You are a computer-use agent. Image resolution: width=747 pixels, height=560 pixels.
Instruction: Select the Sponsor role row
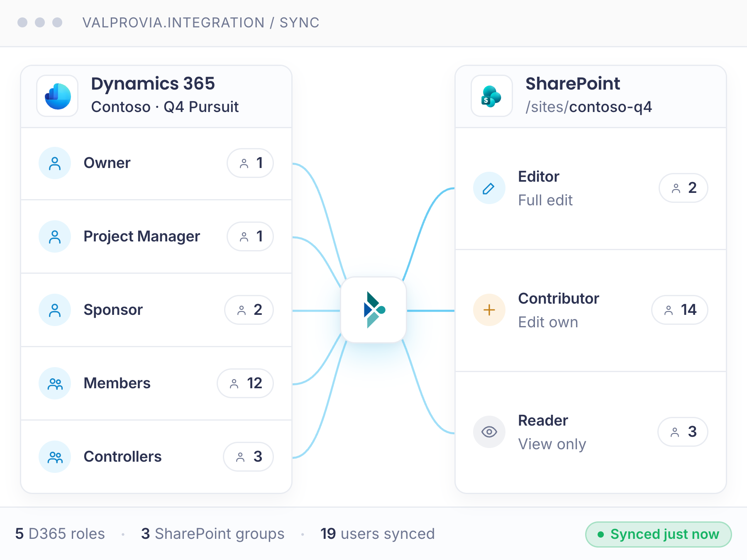pyautogui.click(x=156, y=310)
